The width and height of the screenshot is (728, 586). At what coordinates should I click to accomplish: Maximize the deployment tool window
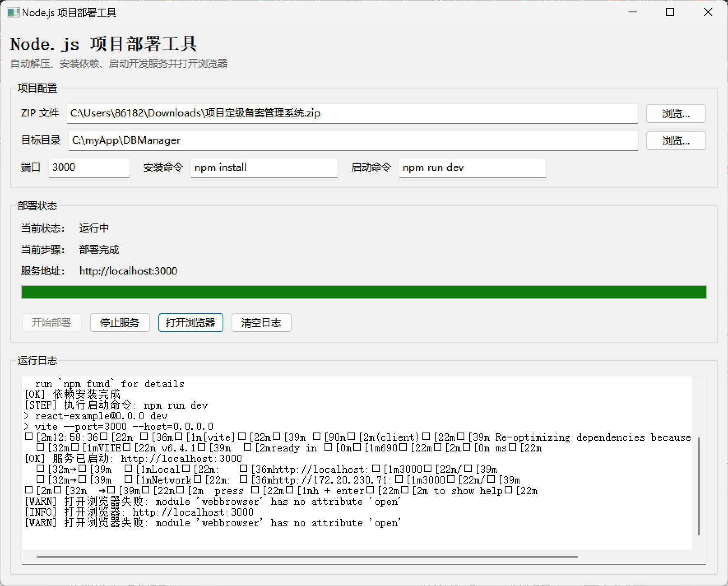670,12
